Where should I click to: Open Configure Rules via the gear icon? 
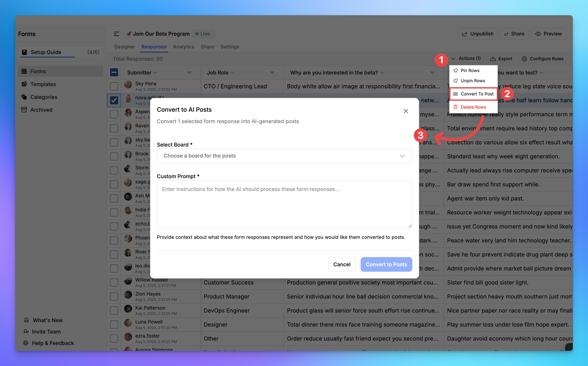[x=524, y=59]
